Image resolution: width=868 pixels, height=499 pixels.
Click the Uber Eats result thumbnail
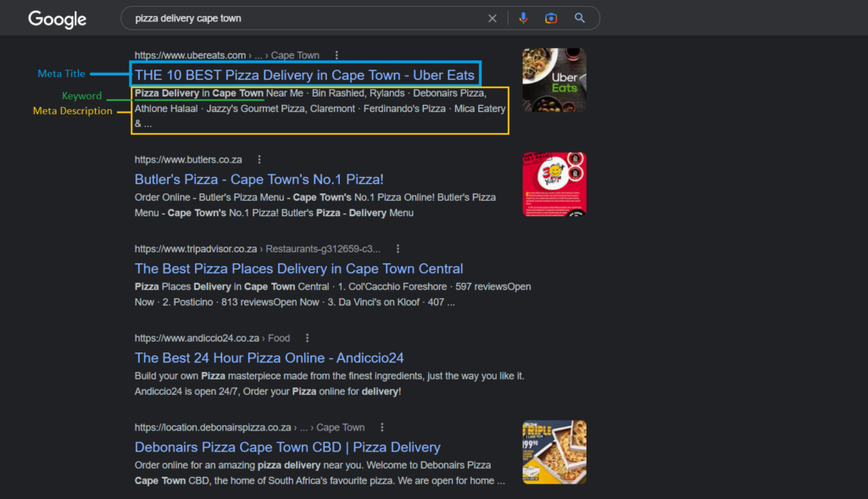(554, 80)
